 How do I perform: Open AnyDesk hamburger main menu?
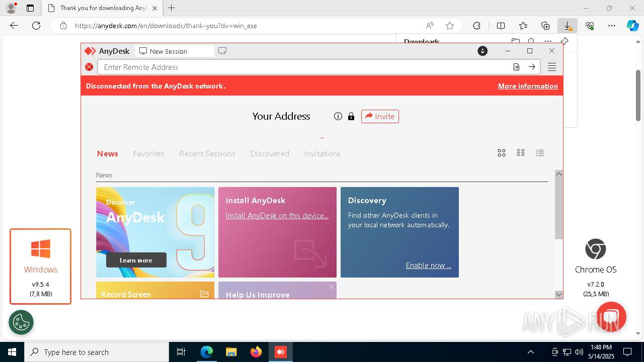(552, 67)
